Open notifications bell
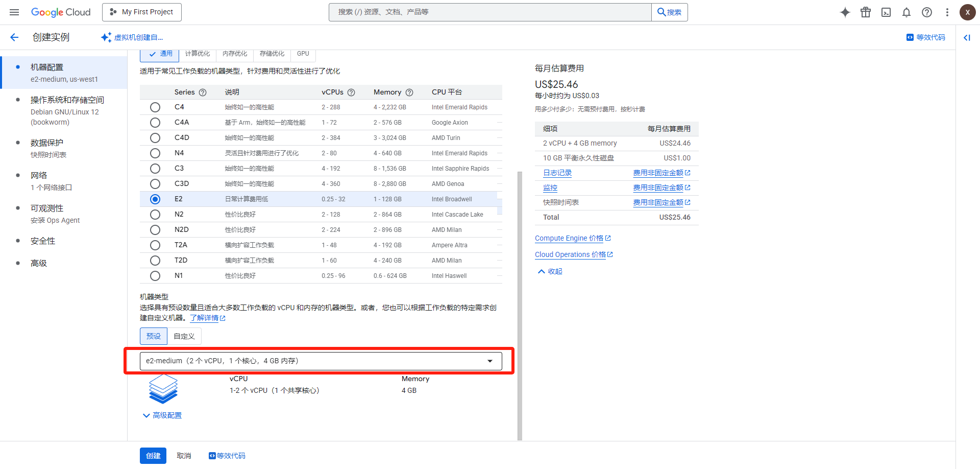Viewport: 980px width, 469px height. click(906, 12)
